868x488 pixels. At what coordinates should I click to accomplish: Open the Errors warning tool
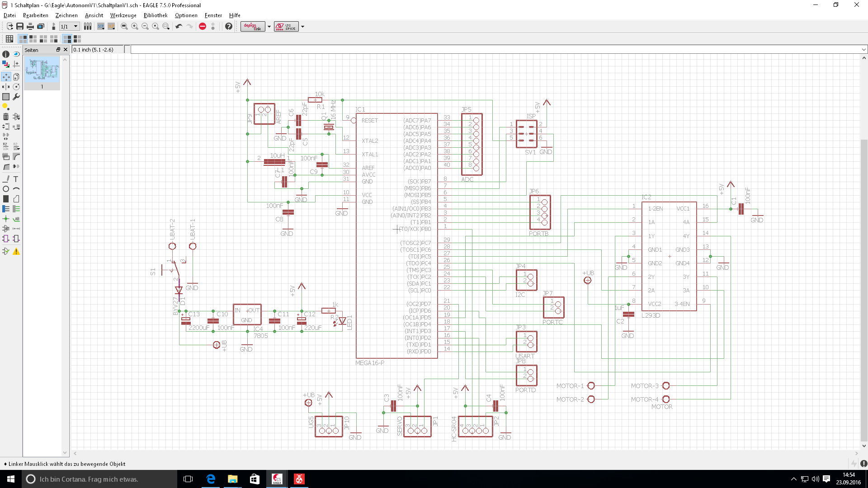pos(16,251)
